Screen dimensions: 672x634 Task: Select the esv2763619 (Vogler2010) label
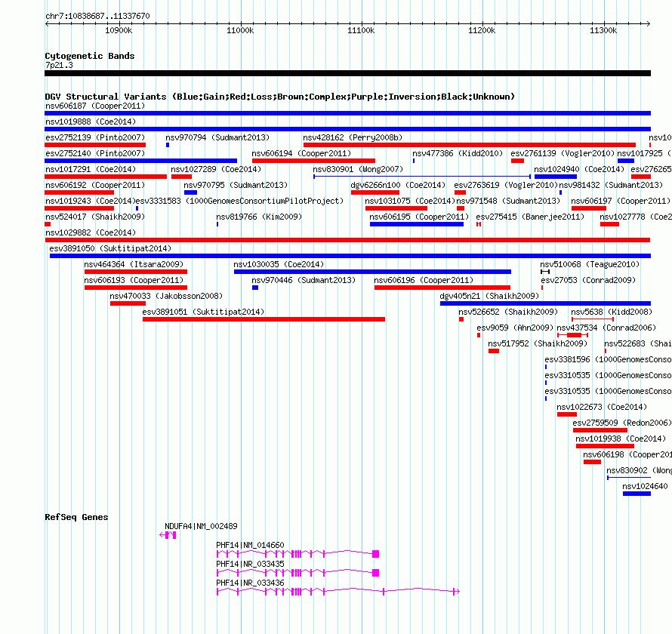pos(506,185)
